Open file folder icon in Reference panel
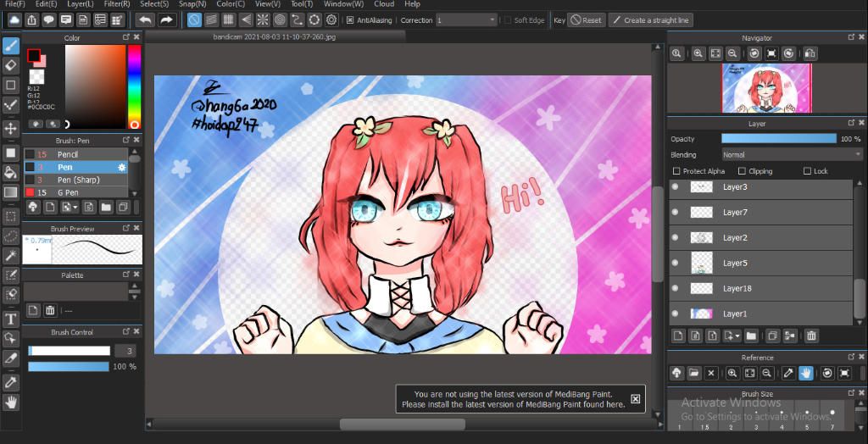Screen dimensions: 868x444 pos(694,373)
